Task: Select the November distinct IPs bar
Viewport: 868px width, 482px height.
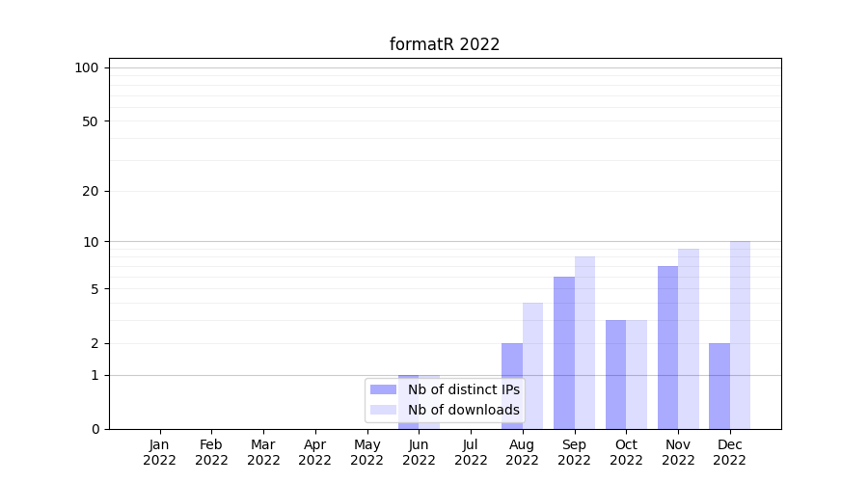Action: point(667,347)
